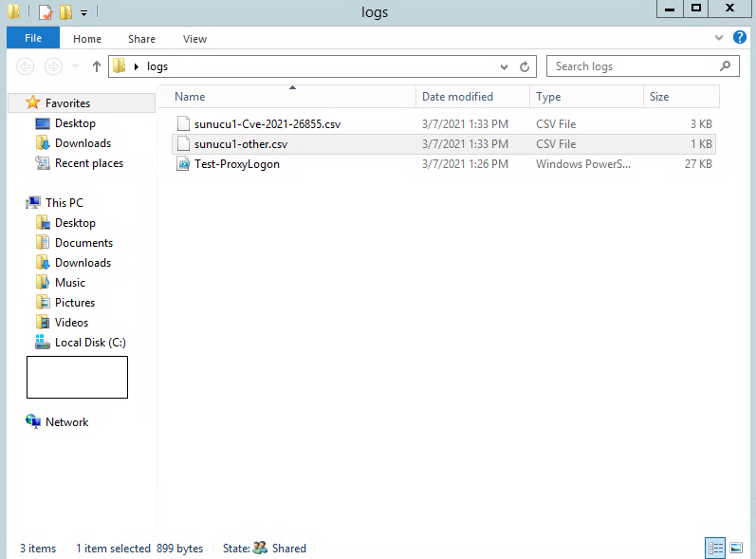
Task: Switch to Details view layout
Action: (x=715, y=548)
